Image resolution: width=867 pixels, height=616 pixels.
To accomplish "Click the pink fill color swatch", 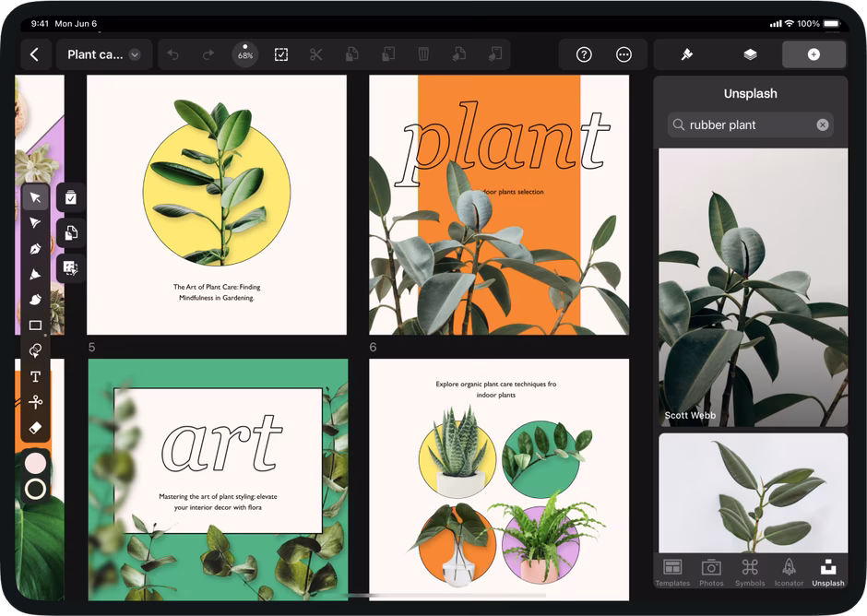I will [x=35, y=463].
